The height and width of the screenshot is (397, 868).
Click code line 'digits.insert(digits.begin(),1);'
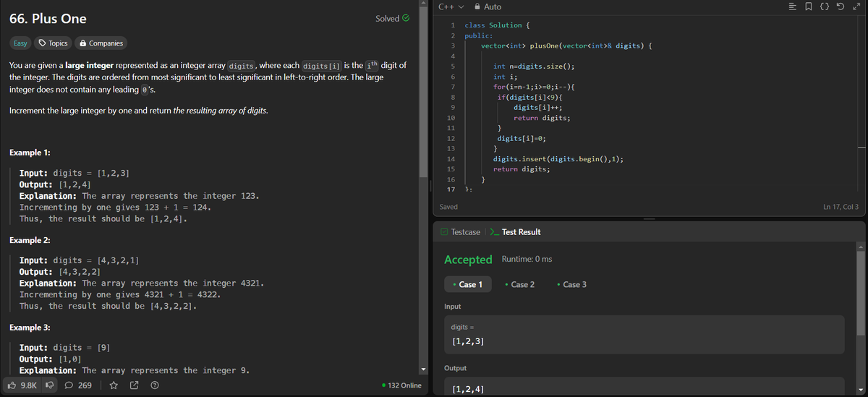[x=558, y=158]
